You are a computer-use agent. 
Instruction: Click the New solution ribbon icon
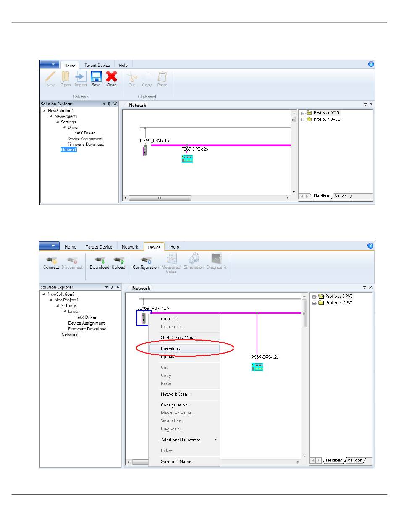[x=50, y=76]
